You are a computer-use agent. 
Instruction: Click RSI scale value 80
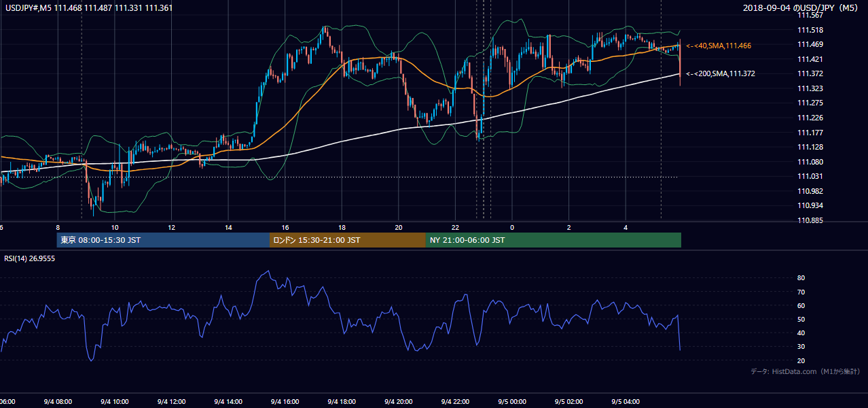coord(801,278)
